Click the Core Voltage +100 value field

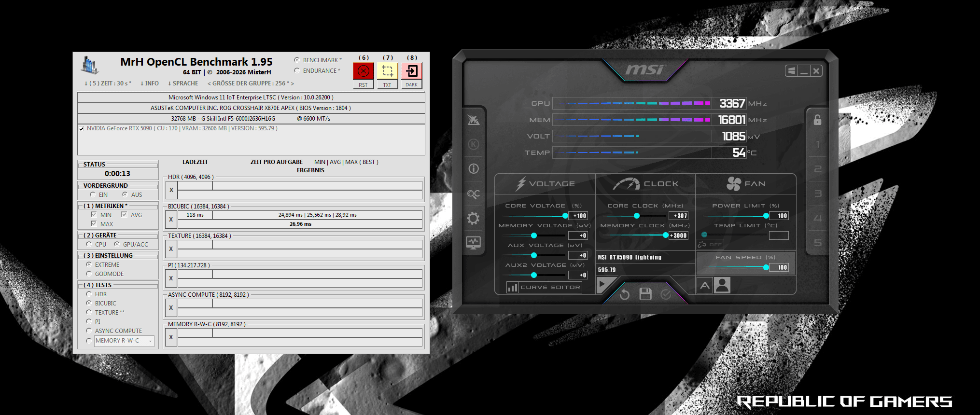(x=578, y=216)
